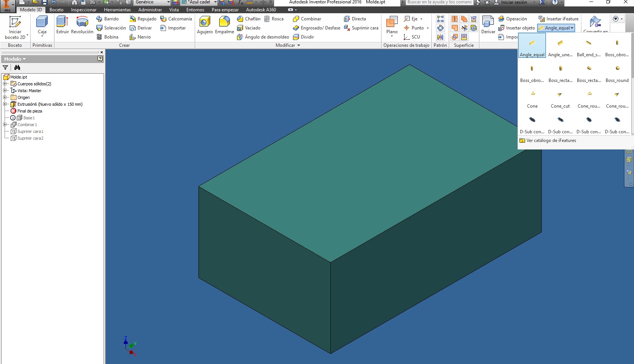Open the Modificar panel dropdown
The height and width of the screenshot is (364, 634).
[288, 45]
